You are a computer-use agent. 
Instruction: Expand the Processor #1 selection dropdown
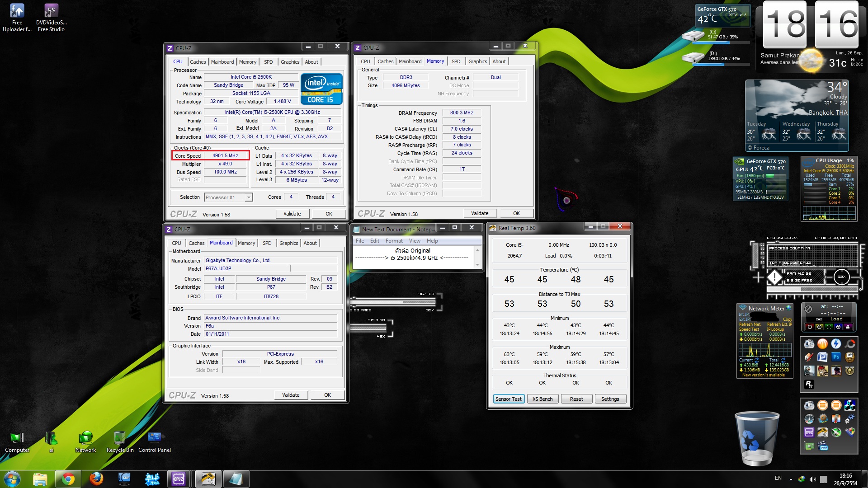pyautogui.click(x=248, y=197)
